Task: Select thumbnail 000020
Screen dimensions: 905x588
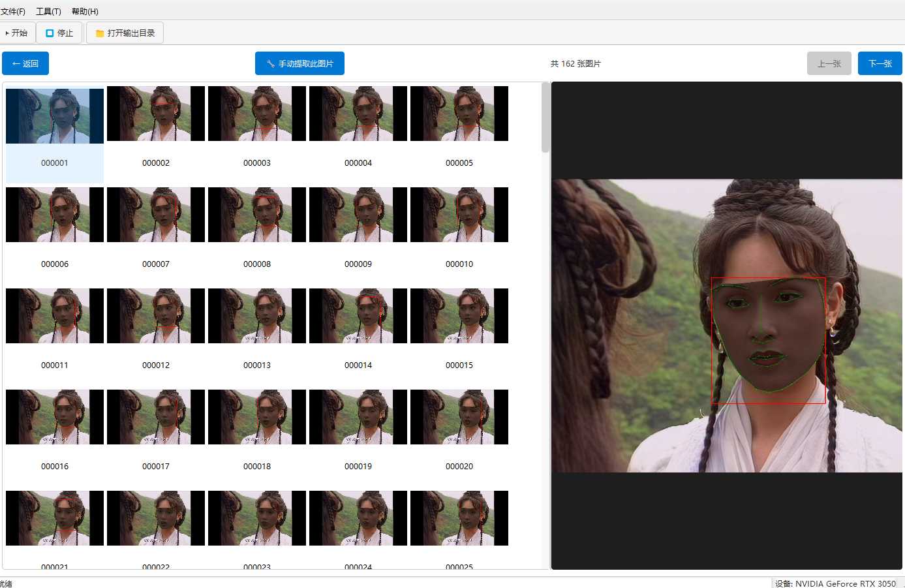Action: click(459, 417)
